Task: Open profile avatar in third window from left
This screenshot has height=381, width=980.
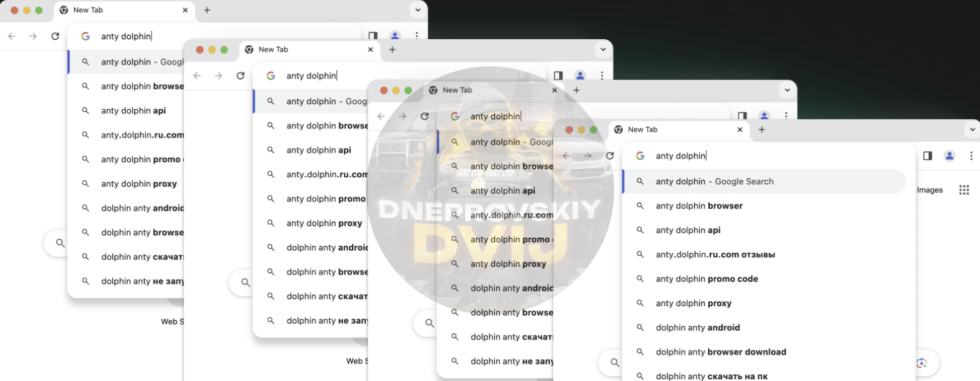Action: point(764,116)
